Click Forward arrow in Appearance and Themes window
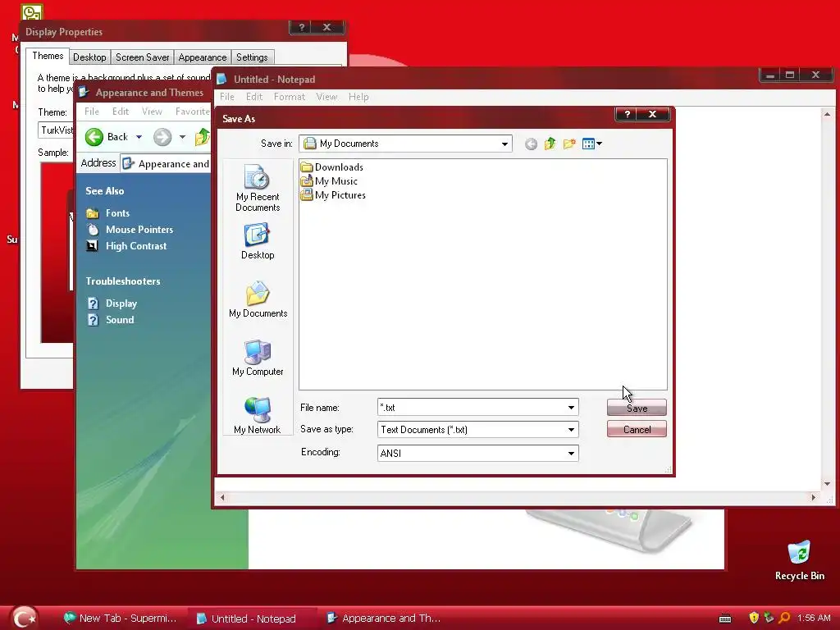Image resolution: width=840 pixels, height=630 pixels. 162,137
